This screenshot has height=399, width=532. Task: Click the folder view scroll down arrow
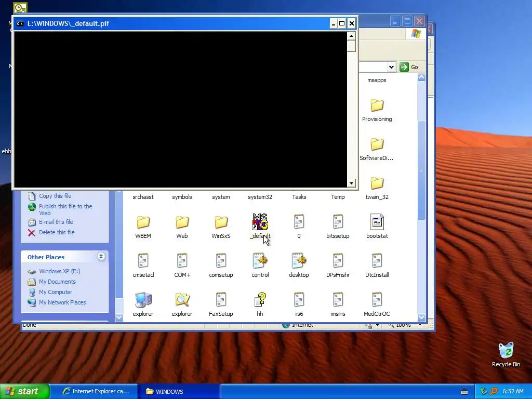(x=421, y=317)
